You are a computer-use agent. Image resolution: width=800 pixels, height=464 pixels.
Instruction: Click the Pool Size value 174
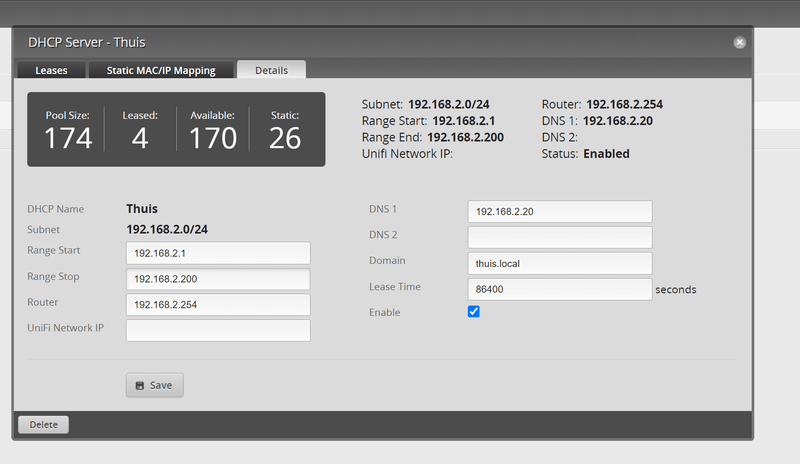coord(68,138)
